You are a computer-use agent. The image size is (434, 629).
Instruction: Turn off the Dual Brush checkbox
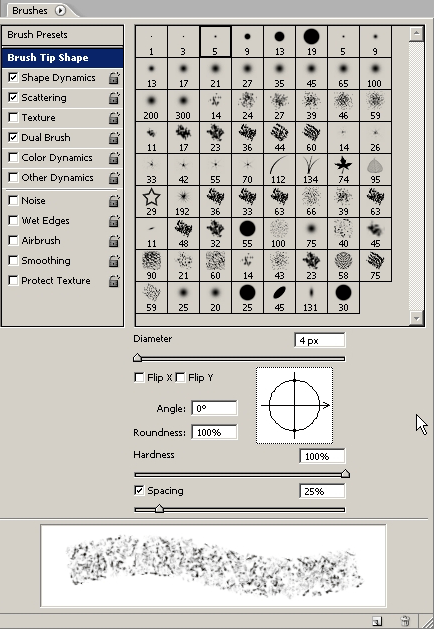[13, 138]
